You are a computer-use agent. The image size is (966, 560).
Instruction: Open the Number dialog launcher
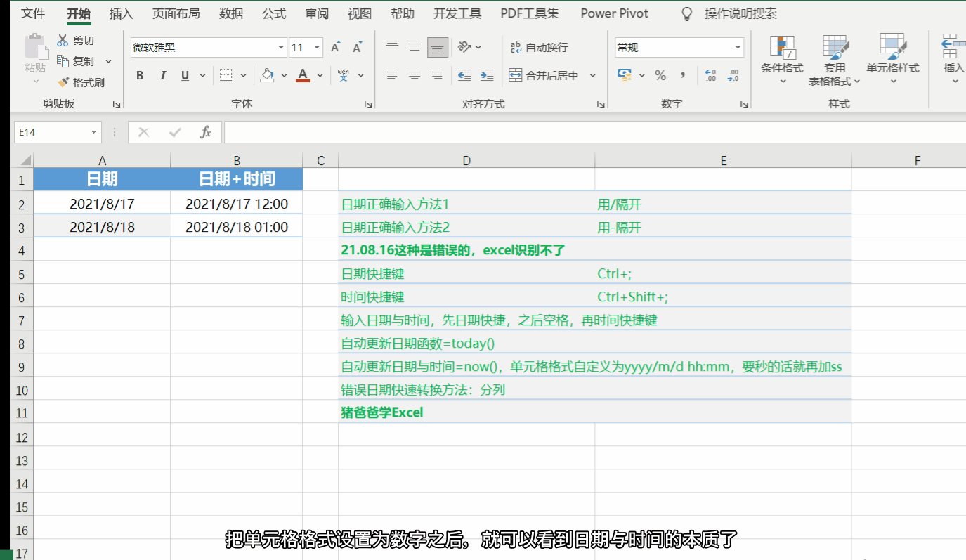tap(745, 104)
